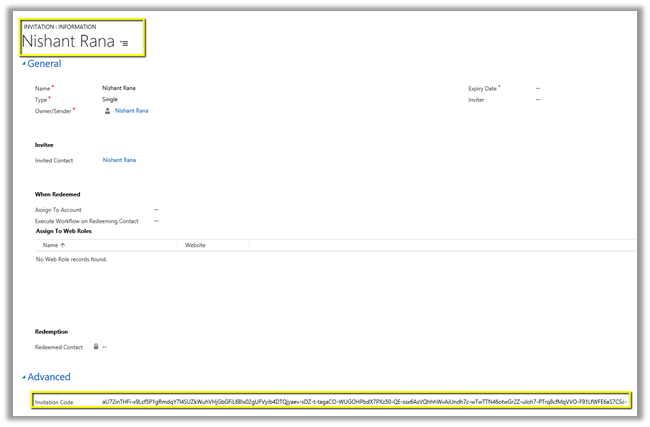
Task: Click the Nishant Rana record title
Action: [x=67, y=41]
